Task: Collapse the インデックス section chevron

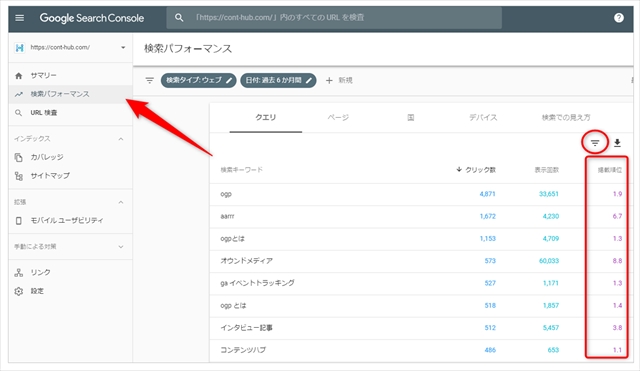Action: point(121,139)
